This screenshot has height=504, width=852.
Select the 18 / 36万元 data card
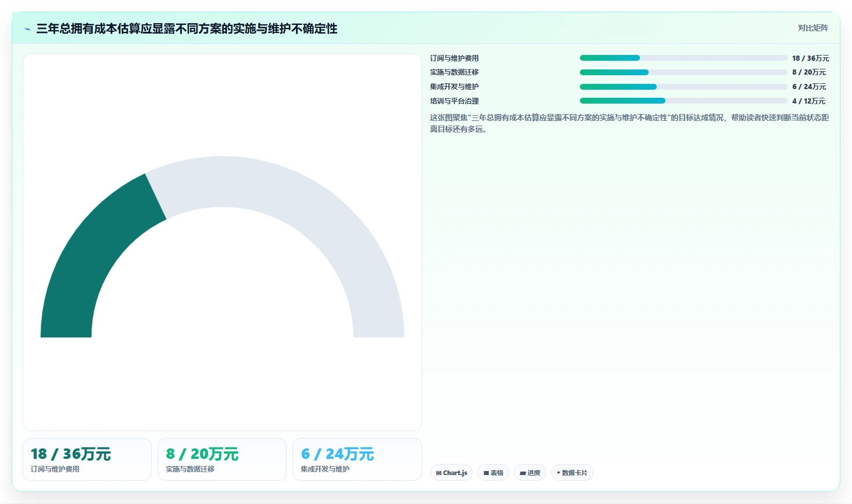pyautogui.click(x=87, y=459)
